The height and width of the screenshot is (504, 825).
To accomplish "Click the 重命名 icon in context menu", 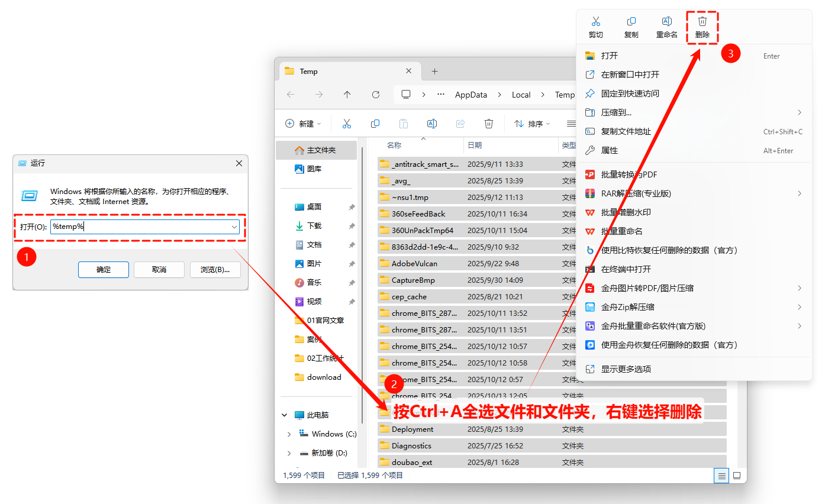I will click(666, 22).
